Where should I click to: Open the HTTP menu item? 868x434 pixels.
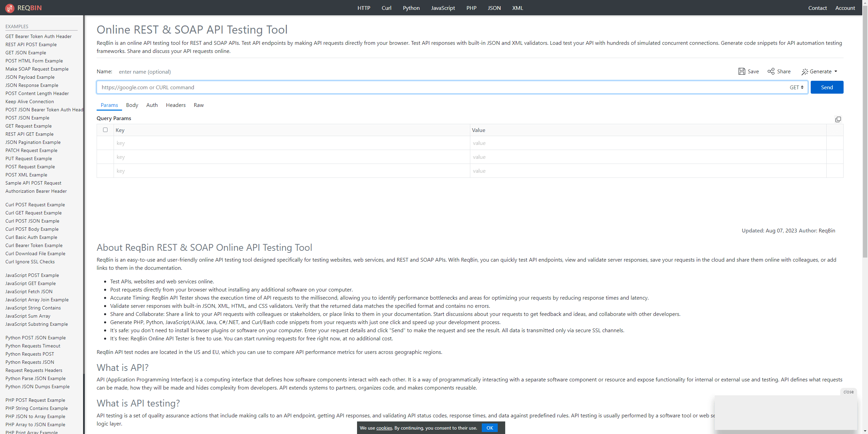tap(364, 8)
